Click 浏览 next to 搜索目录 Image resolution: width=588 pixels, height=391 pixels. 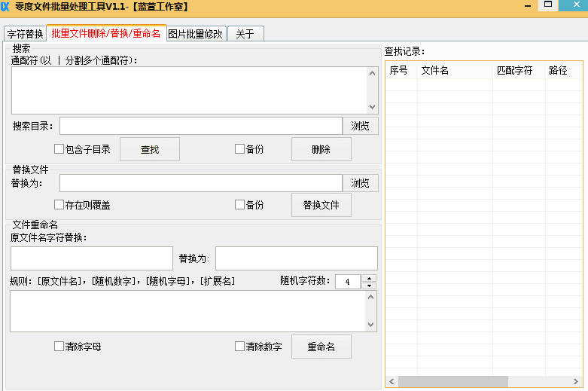point(360,126)
